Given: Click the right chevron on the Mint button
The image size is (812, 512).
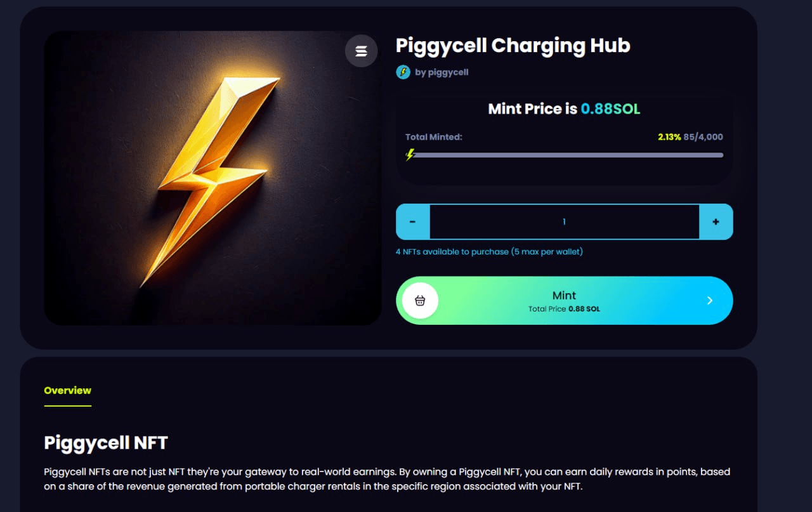Looking at the screenshot, I should point(710,301).
